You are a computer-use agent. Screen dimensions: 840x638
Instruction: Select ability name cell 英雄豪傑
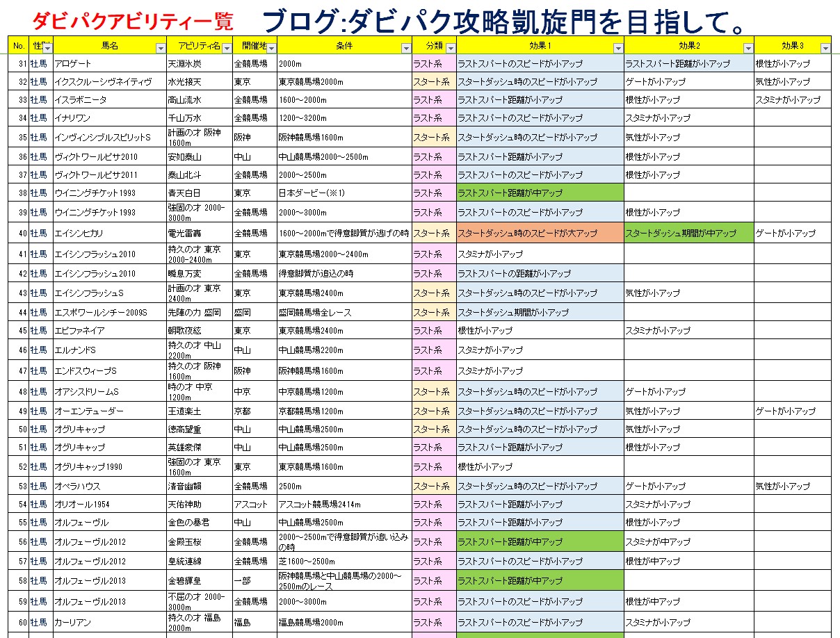pyautogui.click(x=200, y=447)
